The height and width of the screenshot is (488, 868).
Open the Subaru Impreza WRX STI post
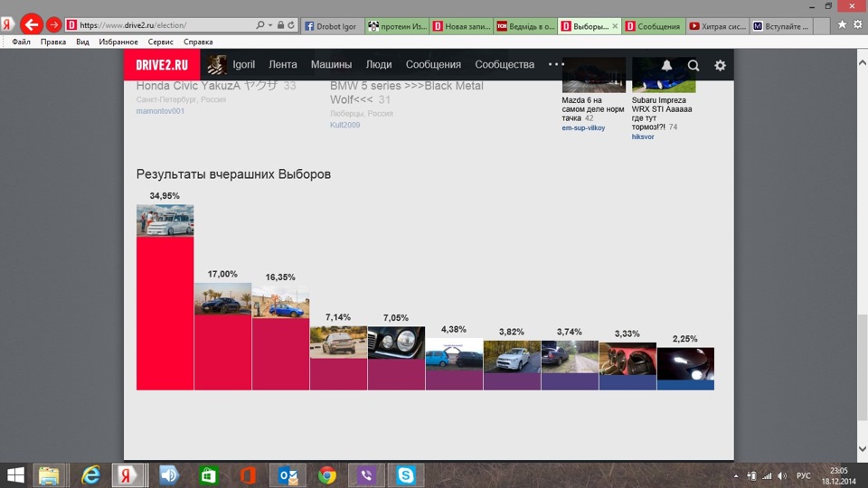click(x=662, y=114)
